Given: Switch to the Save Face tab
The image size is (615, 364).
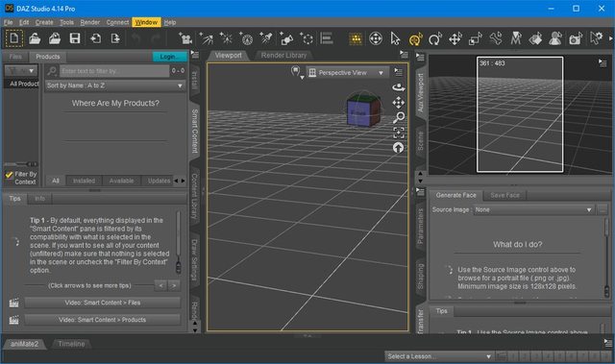Looking at the screenshot, I should click(504, 195).
